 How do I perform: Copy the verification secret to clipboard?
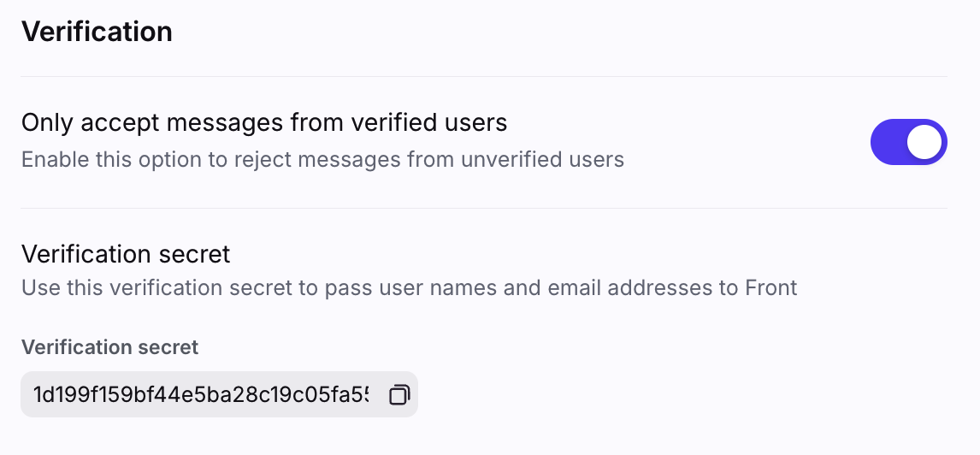[398, 394]
